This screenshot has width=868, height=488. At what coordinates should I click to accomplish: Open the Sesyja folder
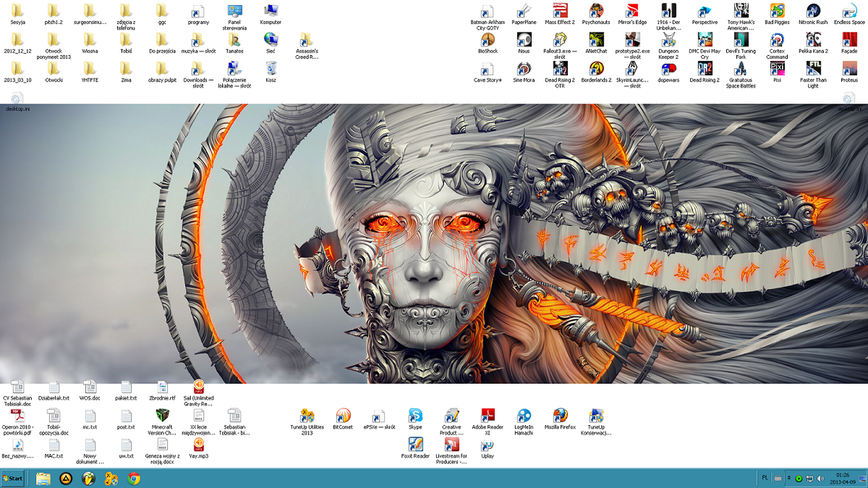click(x=17, y=11)
